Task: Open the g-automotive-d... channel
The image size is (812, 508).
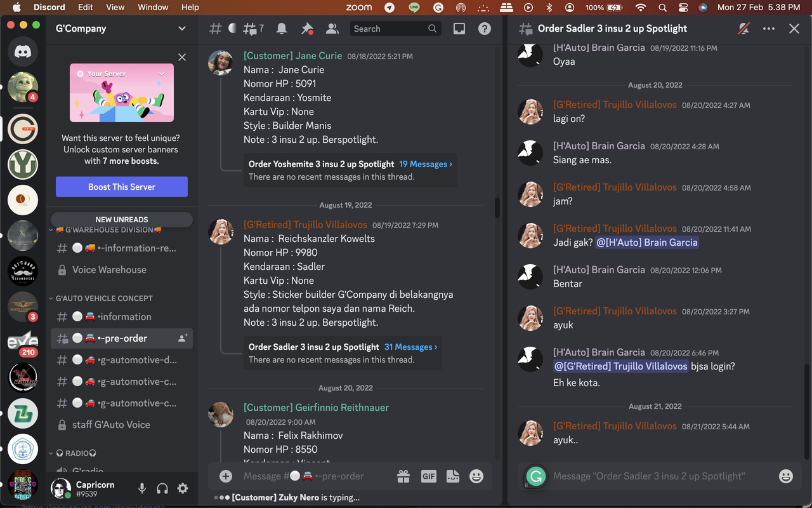Action: (x=122, y=360)
